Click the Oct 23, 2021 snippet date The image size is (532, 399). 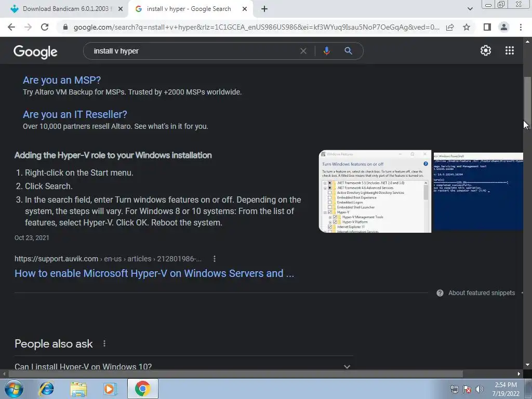[x=32, y=238]
